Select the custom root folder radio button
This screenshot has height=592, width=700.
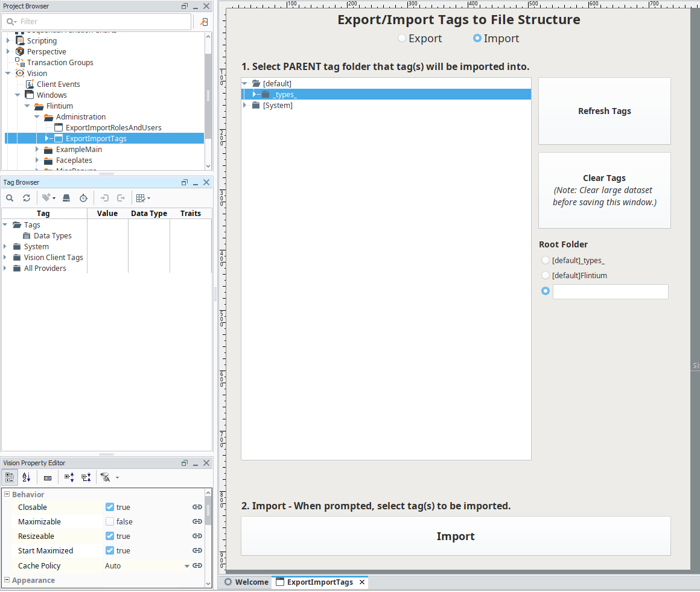click(x=545, y=291)
